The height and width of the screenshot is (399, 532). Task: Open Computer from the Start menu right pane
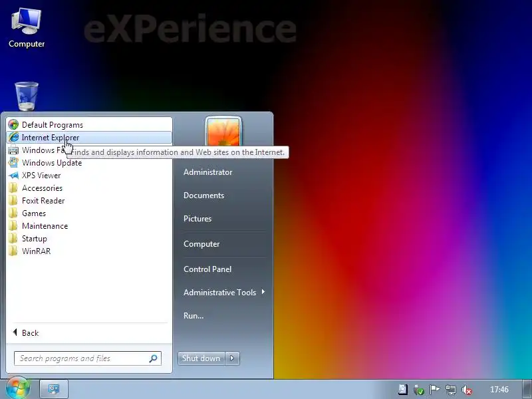(x=201, y=244)
